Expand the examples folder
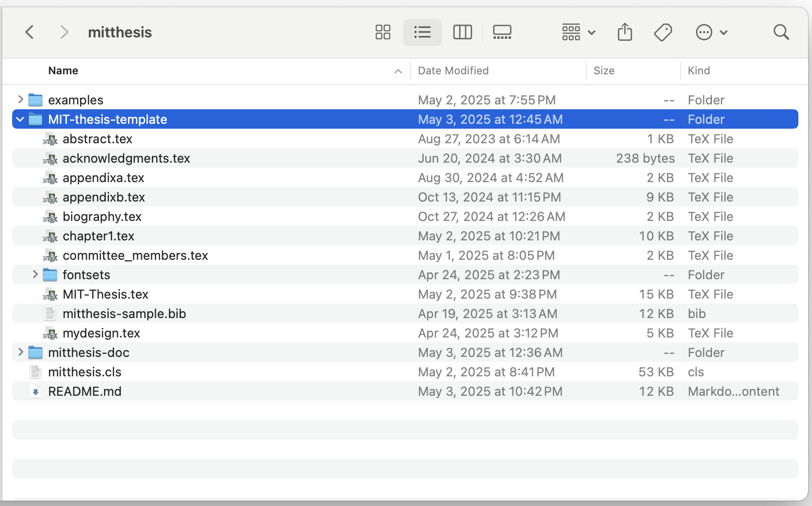The image size is (812, 506). 20,100
